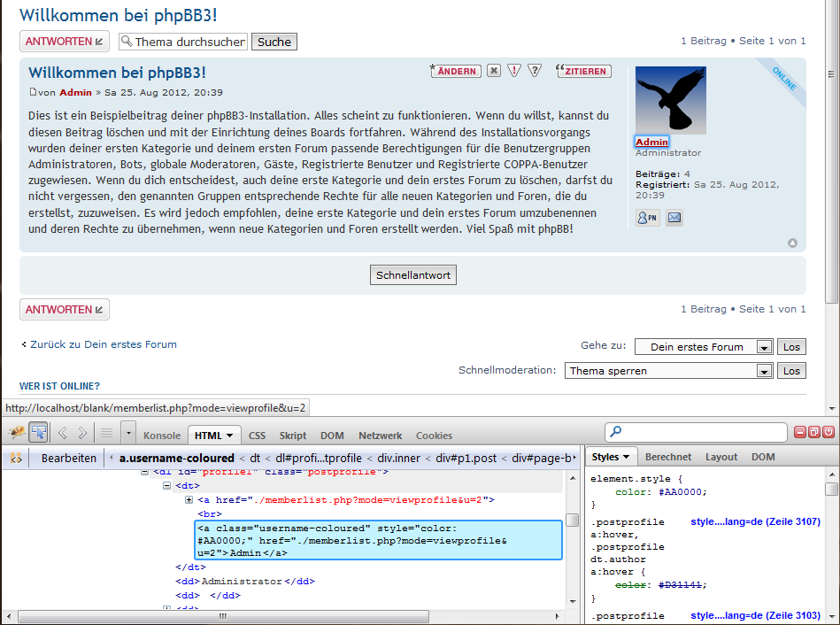Click the HTML panel horizontal scrollbar
This screenshot has height=625, width=840.
223,616
